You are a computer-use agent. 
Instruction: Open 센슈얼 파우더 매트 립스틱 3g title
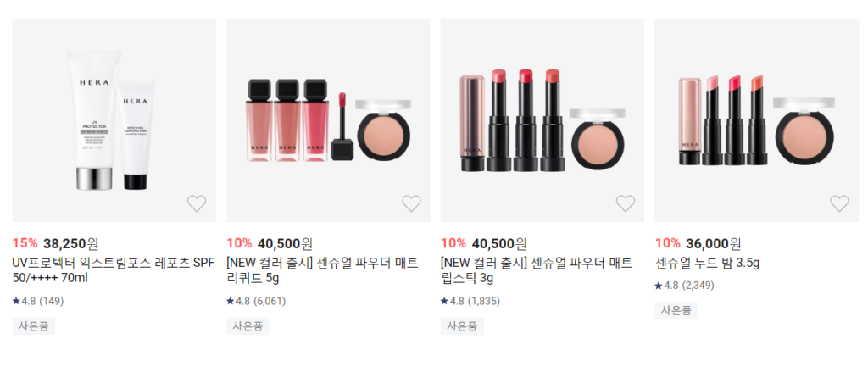(x=537, y=270)
